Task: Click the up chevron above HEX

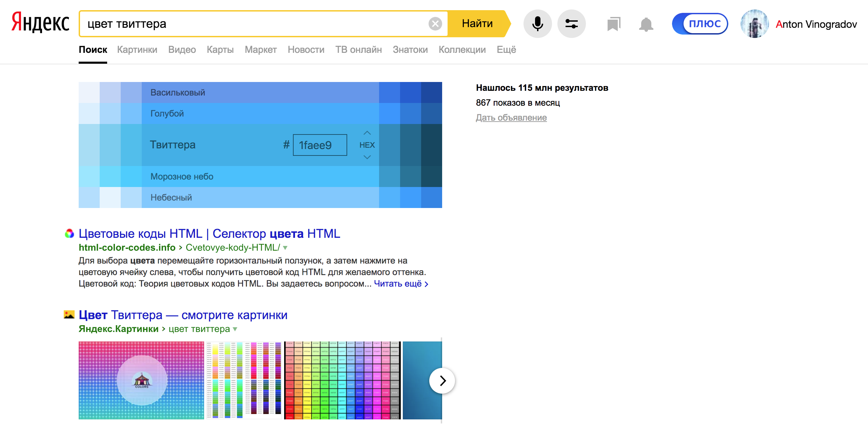Action: point(367,133)
